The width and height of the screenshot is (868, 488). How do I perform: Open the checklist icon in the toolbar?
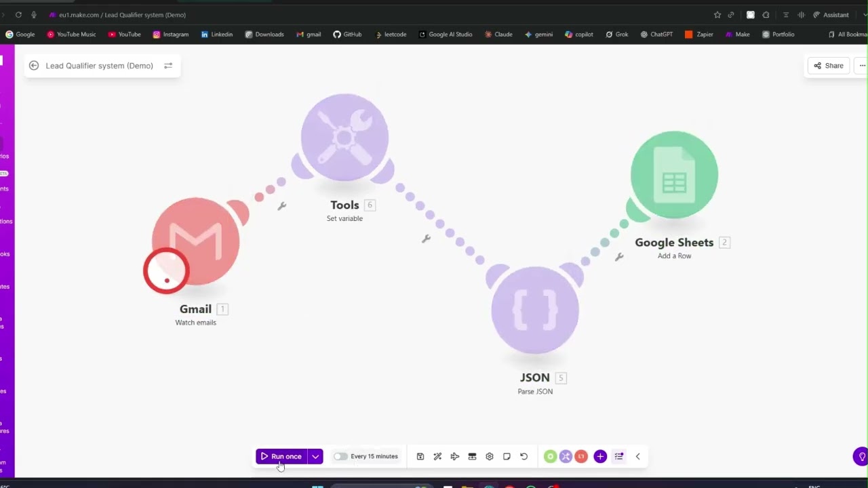coord(619,457)
